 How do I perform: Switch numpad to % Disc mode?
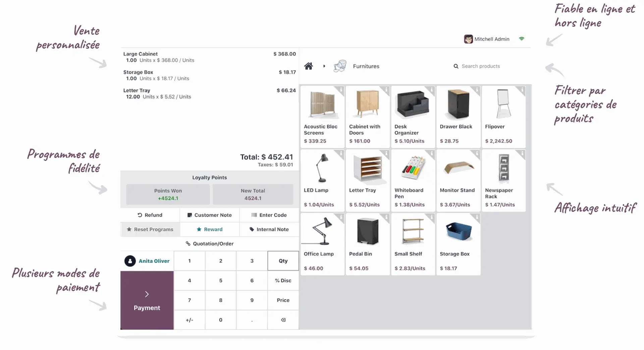(x=283, y=281)
